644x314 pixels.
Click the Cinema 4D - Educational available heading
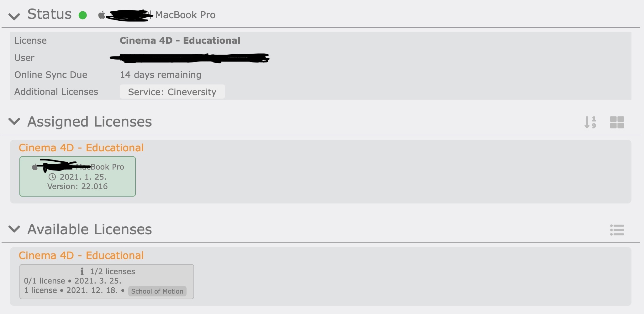click(x=81, y=255)
